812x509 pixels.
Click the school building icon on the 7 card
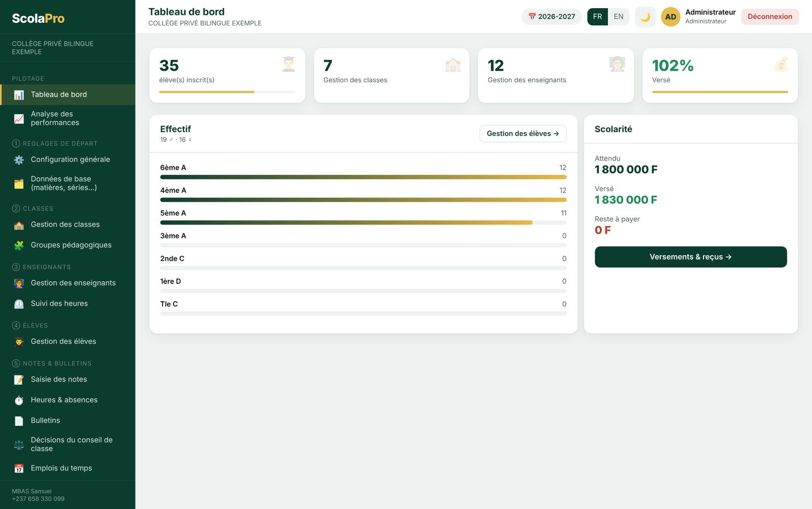pos(453,64)
